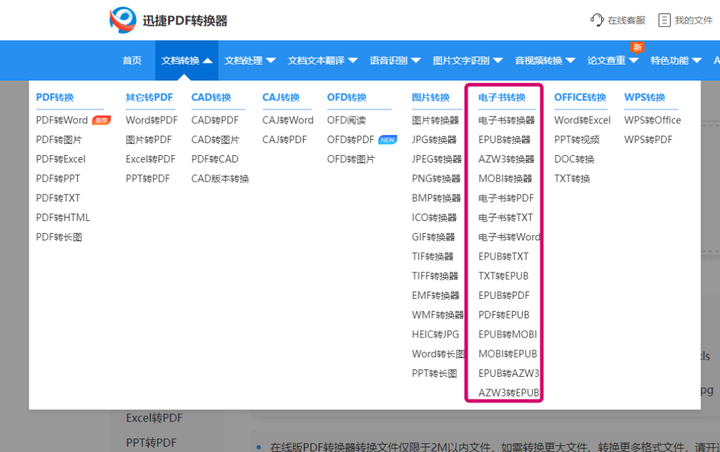Open OFD阅读 entry

[x=346, y=120]
